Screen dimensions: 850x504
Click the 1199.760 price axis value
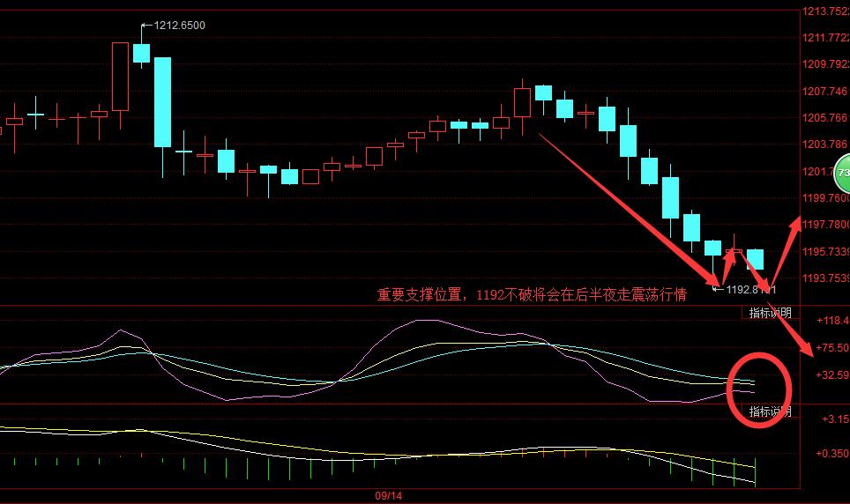tap(825, 197)
